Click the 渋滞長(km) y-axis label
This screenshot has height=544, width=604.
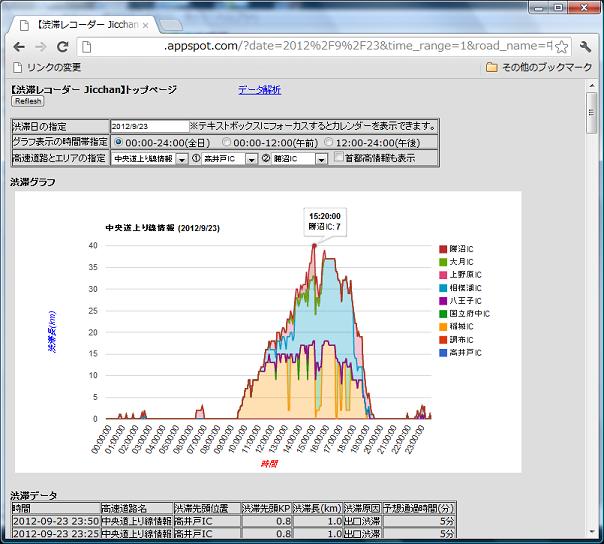click(52, 332)
